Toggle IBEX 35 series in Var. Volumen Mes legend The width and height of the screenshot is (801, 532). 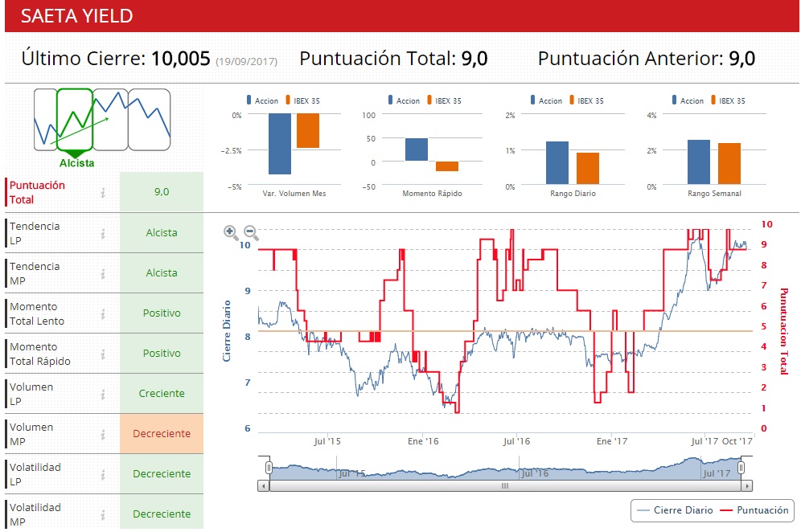pyautogui.click(x=302, y=100)
